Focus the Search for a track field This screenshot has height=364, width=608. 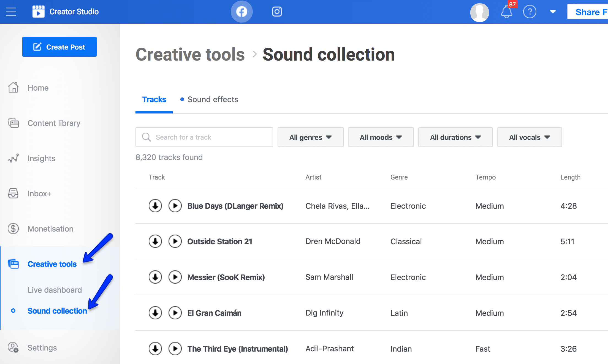click(x=204, y=137)
